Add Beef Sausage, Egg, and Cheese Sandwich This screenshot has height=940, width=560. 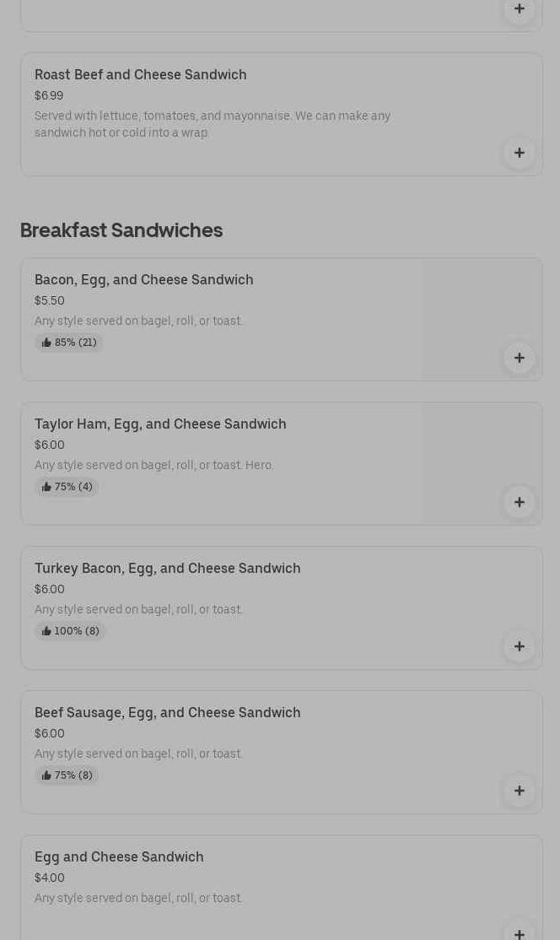point(520,791)
